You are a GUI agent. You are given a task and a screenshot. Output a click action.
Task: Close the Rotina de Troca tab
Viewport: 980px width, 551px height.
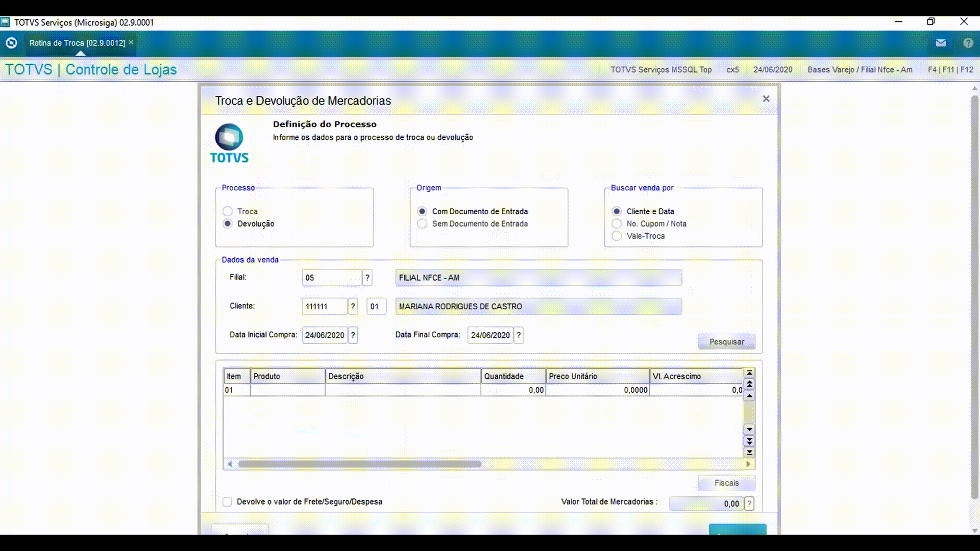(131, 42)
